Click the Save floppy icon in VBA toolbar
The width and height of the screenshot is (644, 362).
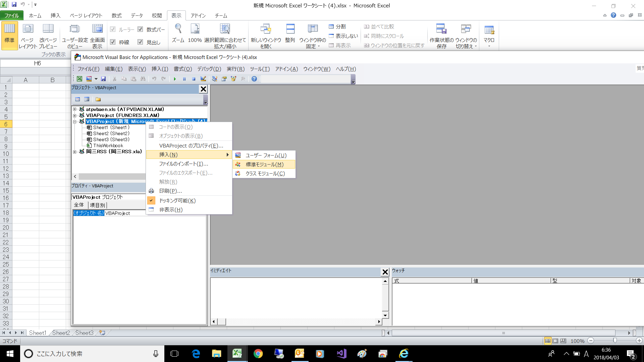103,79
